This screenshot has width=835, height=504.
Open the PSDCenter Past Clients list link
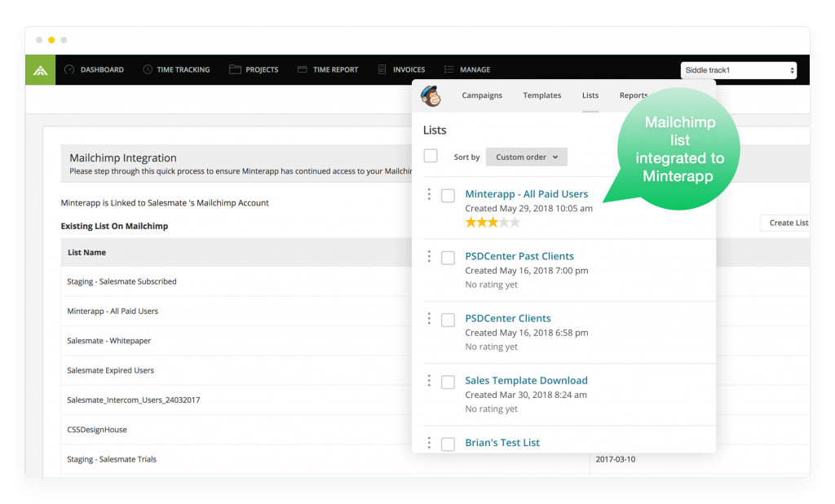(x=519, y=256)
